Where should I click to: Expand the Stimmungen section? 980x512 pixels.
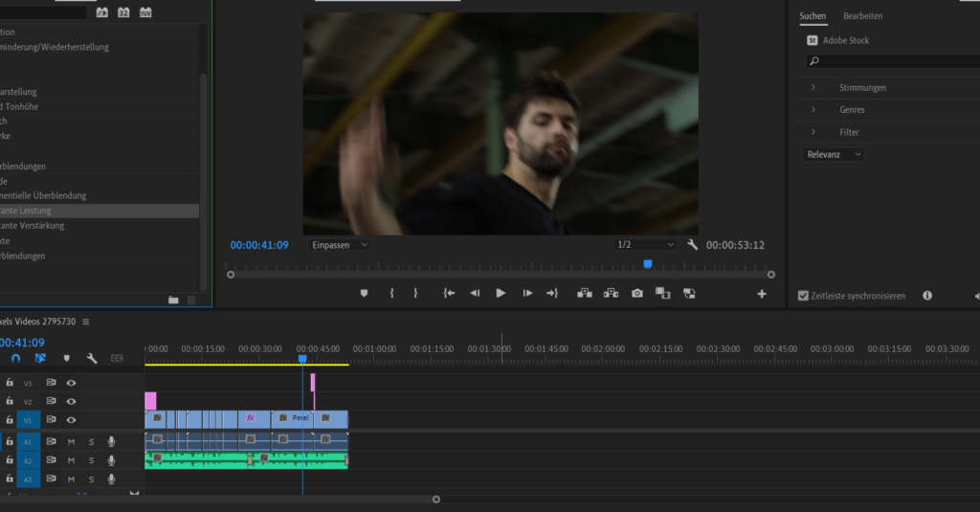tap(813, 87)
